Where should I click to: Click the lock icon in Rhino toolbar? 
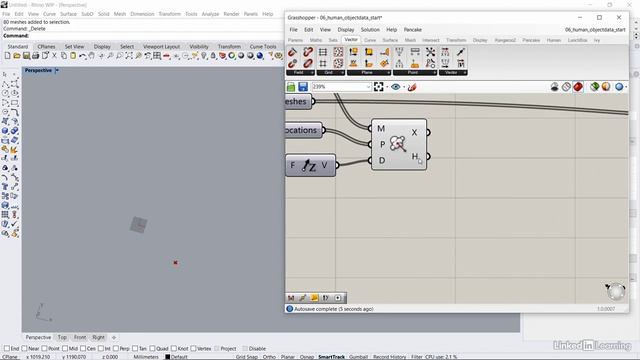pos(213,56)
